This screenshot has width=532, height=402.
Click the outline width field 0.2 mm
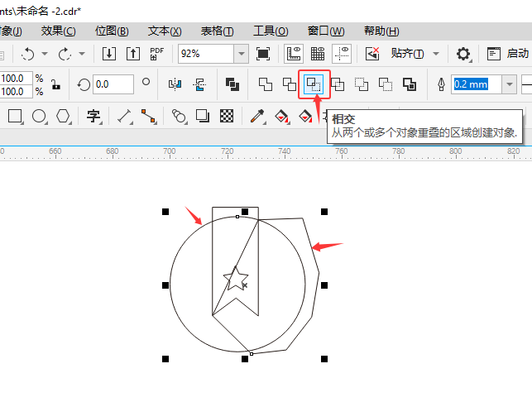477,84
